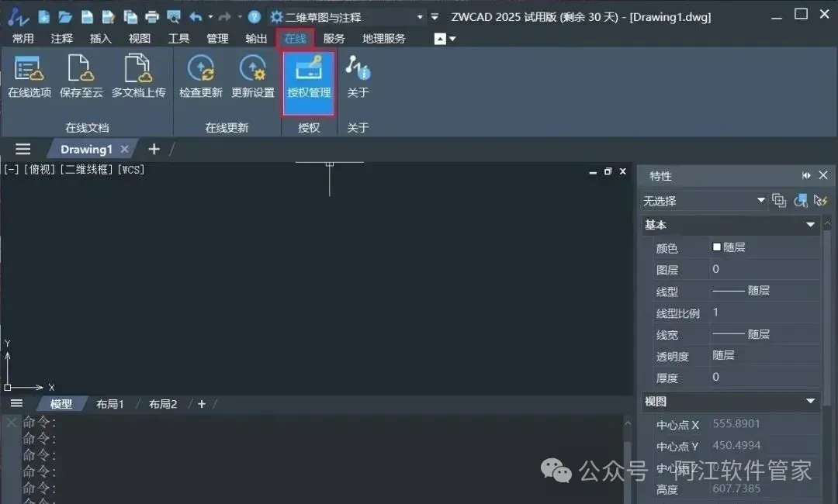Switch to the 常用 ribbon tab
The image size is (838, 504).
(x=23, y=39)
